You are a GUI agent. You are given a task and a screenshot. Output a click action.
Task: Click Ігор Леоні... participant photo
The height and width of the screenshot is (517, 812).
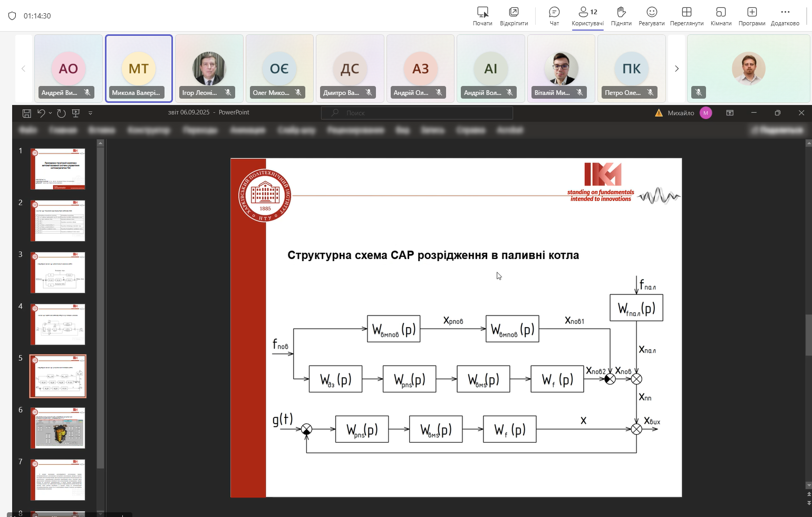tap(209, 68)
